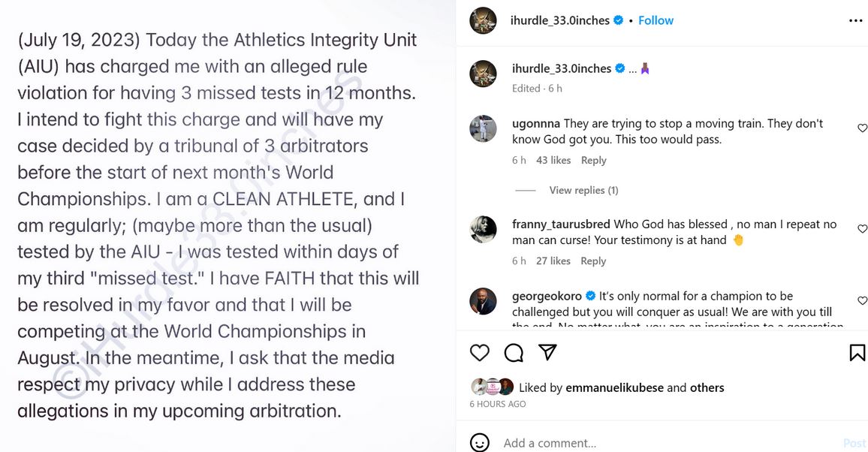Show others who liked the post

(x=707, y=387)
